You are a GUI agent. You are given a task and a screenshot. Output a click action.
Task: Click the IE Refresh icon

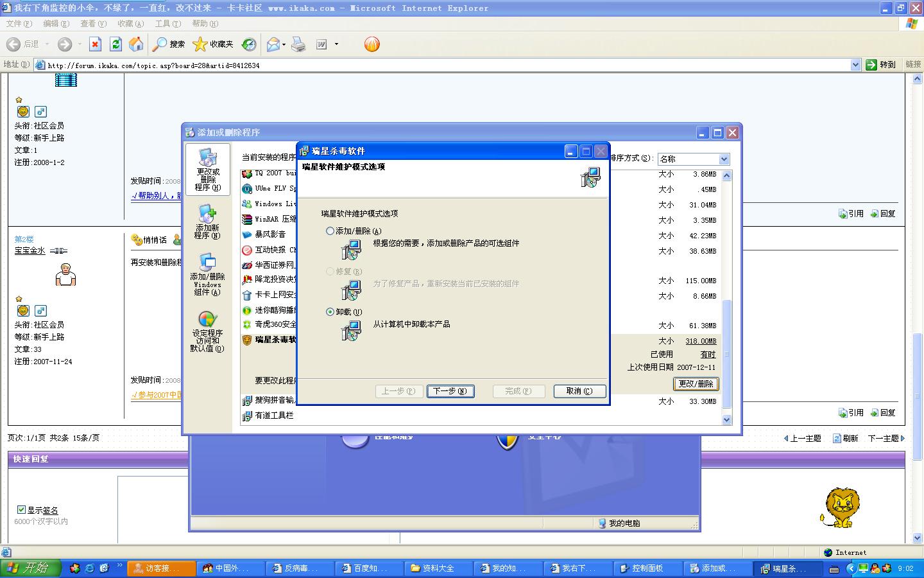tap(116, 44)
